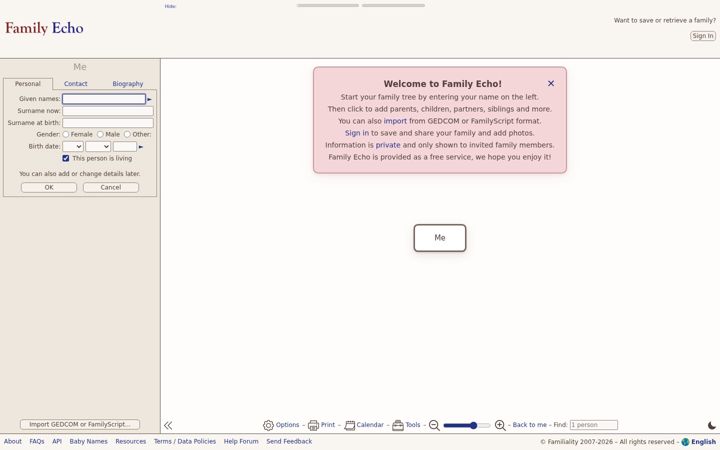720x450 pixels.
Task: Click the Cancel button
Action: coord(111,187)
